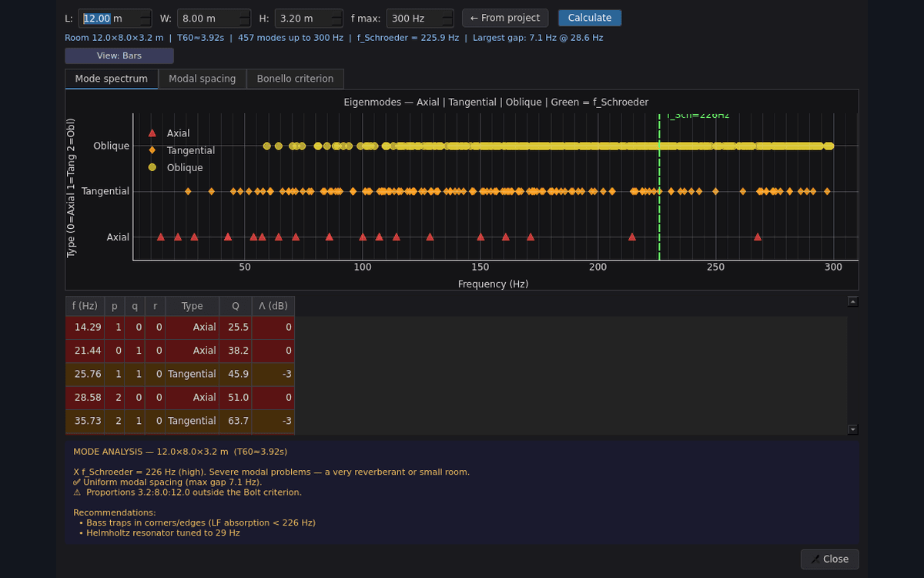Open the Modal spacing tab

[x=203, y=79]
